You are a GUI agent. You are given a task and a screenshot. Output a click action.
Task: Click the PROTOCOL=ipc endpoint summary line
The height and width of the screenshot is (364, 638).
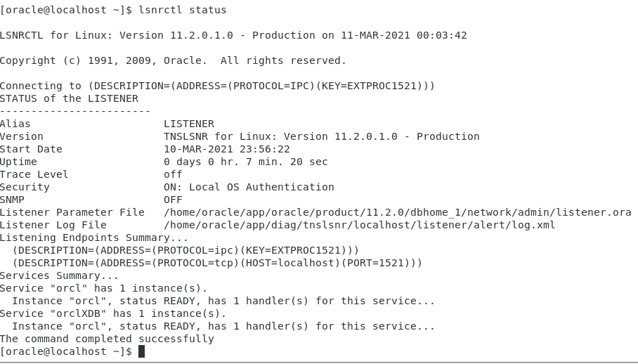click(x=186, y=251)
